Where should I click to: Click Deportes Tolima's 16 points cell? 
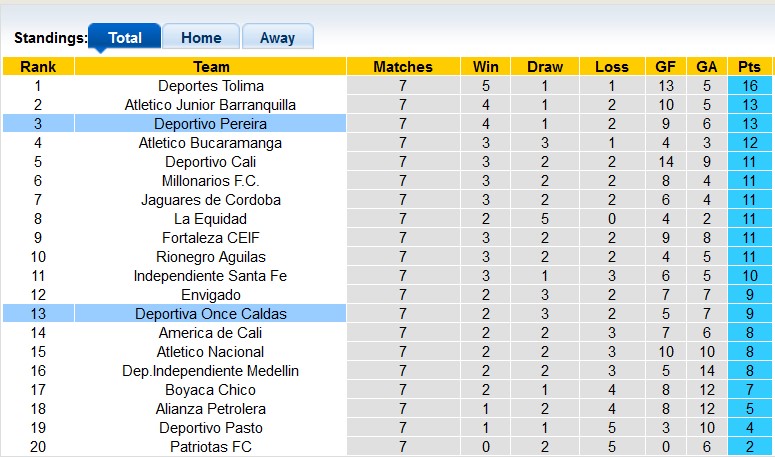pos(749,86)
